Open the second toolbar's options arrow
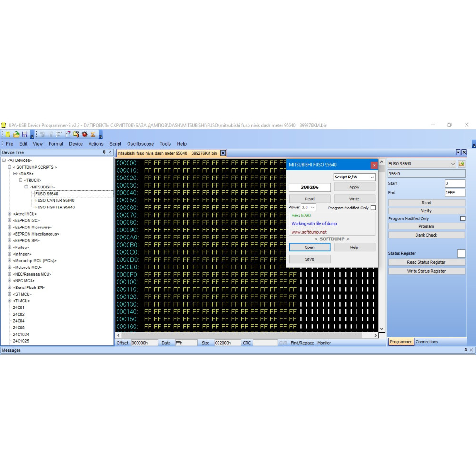 point(100,135)
